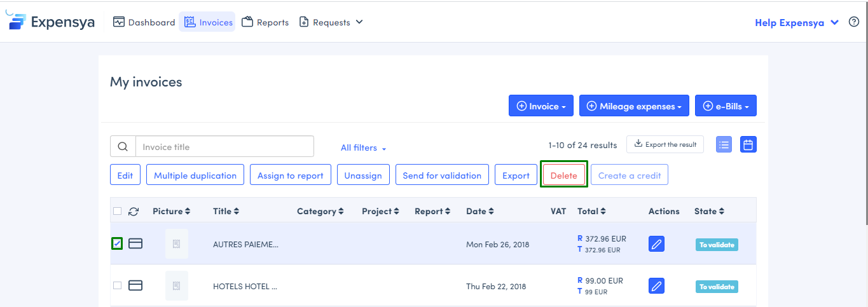
Task: Open the Mileage expenses dropdown
Action: coord(634,106)
